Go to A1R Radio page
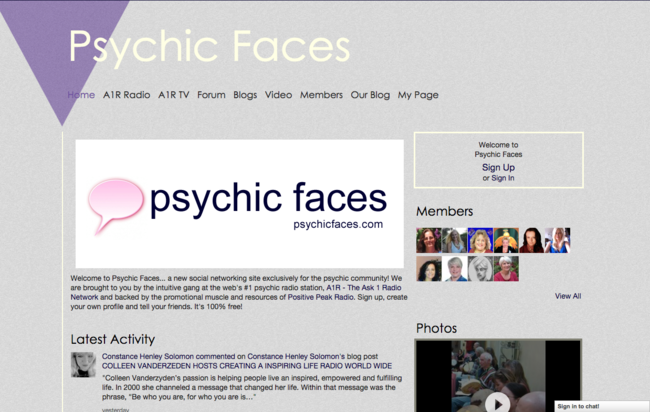The height and width of the screenshot is (412, 650). click(x=126, y=95)
